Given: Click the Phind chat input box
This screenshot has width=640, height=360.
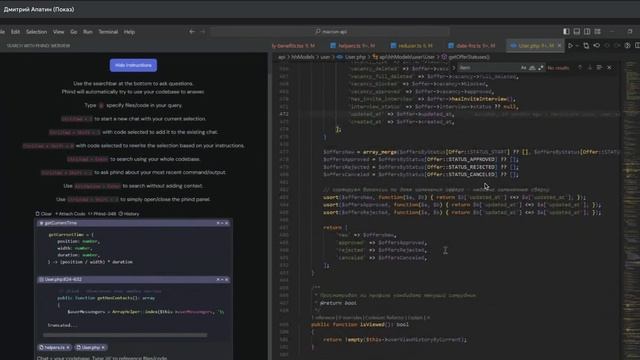Looking at the screenshot, I should (x=133, y=358).
